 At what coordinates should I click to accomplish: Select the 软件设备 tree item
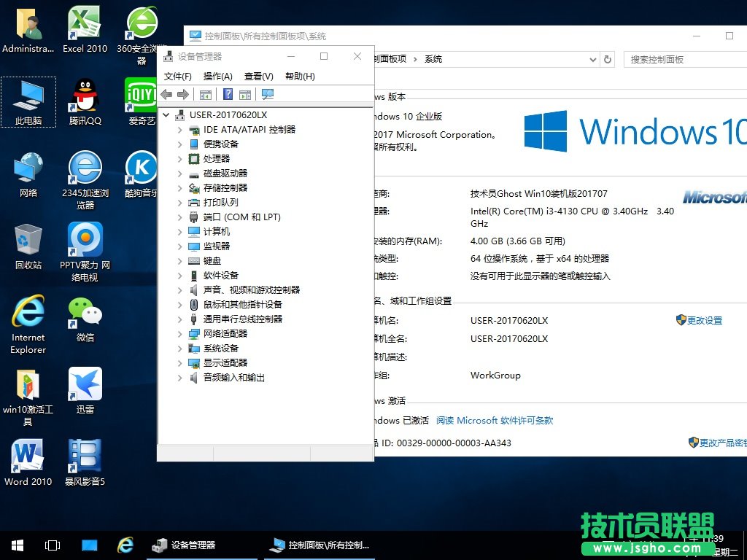click(220, 275)
